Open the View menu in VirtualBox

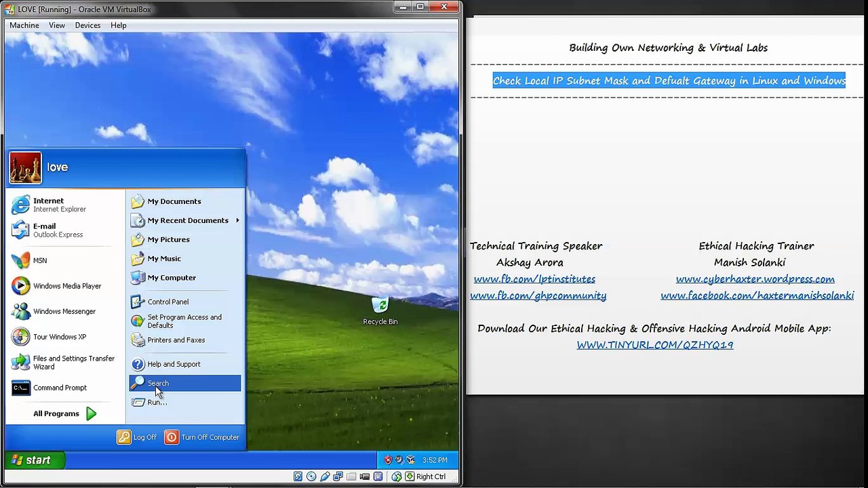pyautogui.click(x=57, y=25)
